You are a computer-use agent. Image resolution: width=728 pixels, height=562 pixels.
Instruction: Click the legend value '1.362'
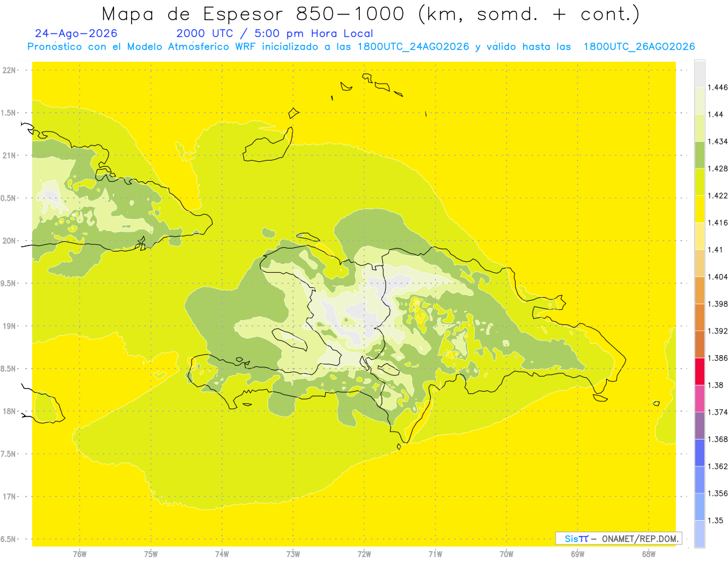[717, 466]
